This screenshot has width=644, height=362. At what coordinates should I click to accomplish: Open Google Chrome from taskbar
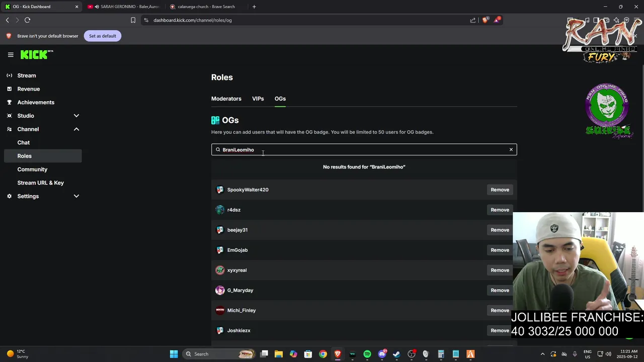pos(323,354)
